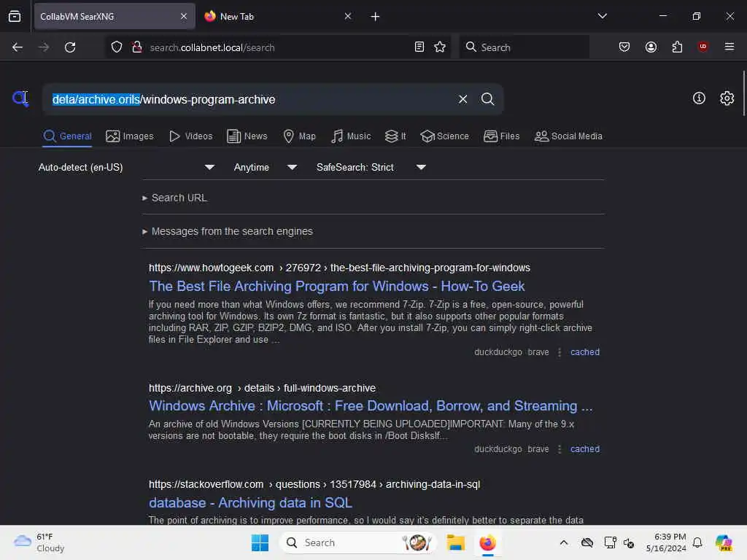Open a new tab with plus button
This screenshot has height=560, width=747.
[376, 17]
